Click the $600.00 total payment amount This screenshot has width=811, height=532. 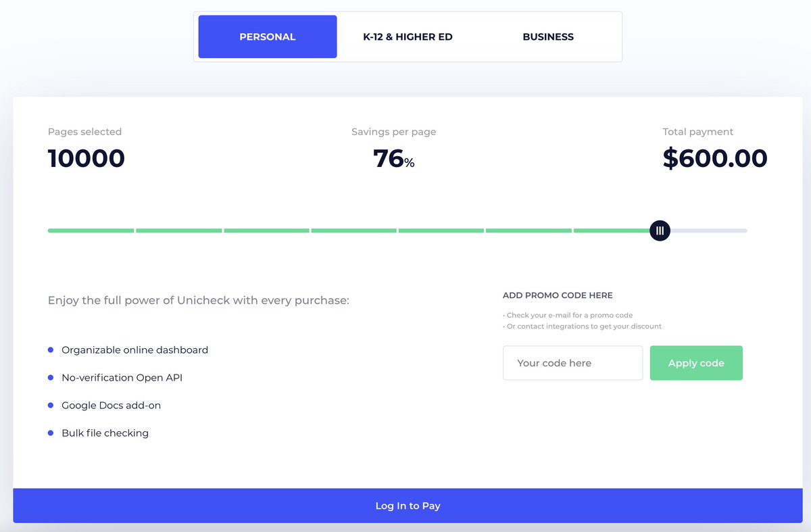pos(715,158)
